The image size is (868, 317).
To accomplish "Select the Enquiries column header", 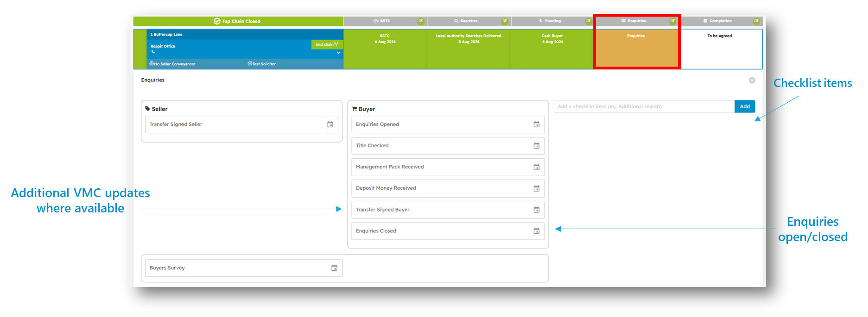I will click(636, 21).
